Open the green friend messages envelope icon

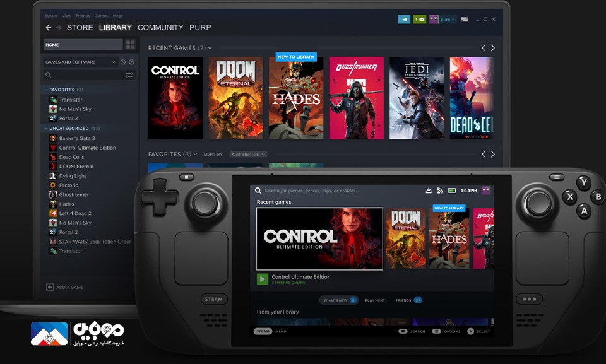coord(419,19)
